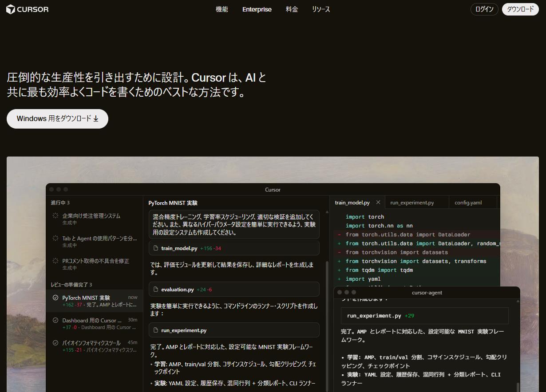Image resolution: width=546 pixels, height=392 pixels.
Task: Click the 30m timestamp on Dashboard task
Action: point(132,320)
